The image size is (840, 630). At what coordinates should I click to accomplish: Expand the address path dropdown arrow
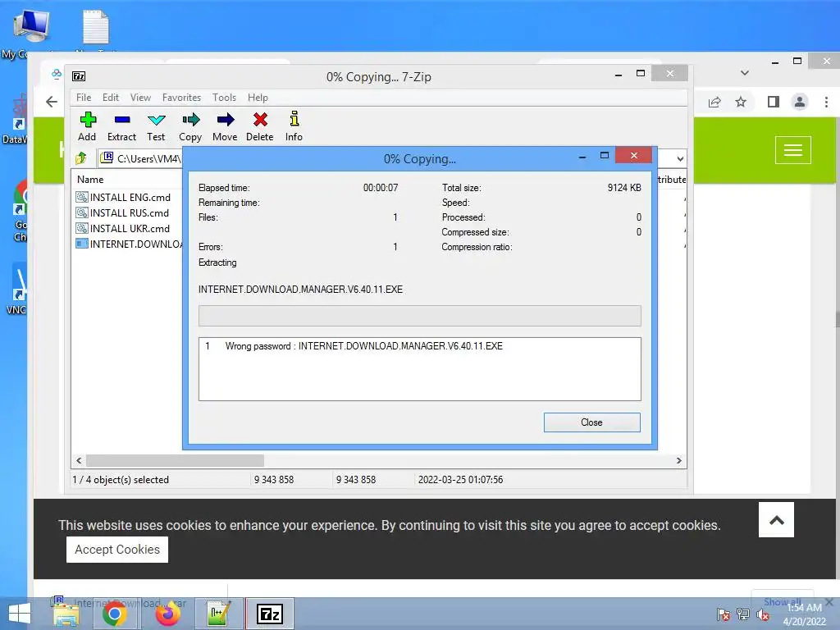(x=680, y=158)
